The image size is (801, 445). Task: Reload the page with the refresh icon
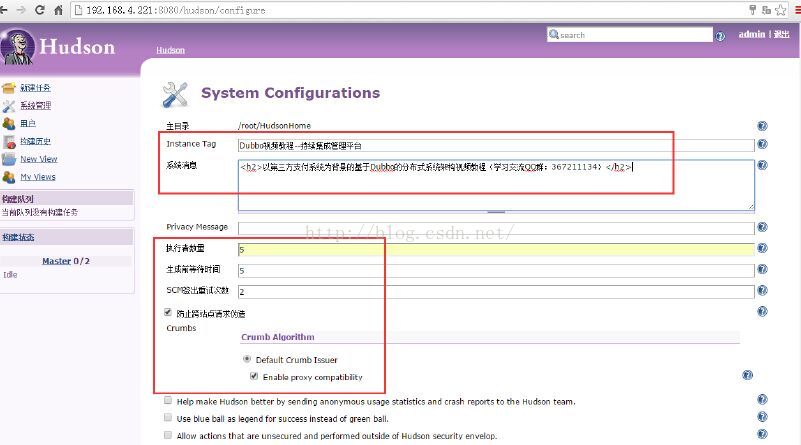click(x=39, y=10)
